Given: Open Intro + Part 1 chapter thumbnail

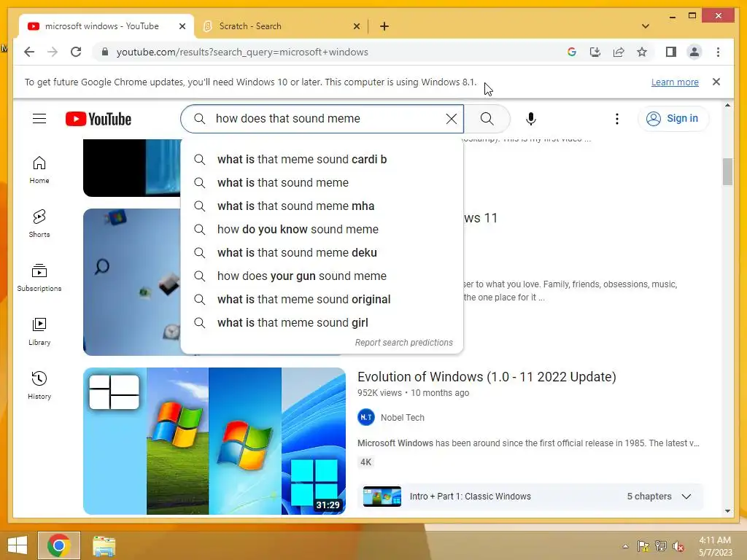Looking at the screenshot, I should coord(382,496).
